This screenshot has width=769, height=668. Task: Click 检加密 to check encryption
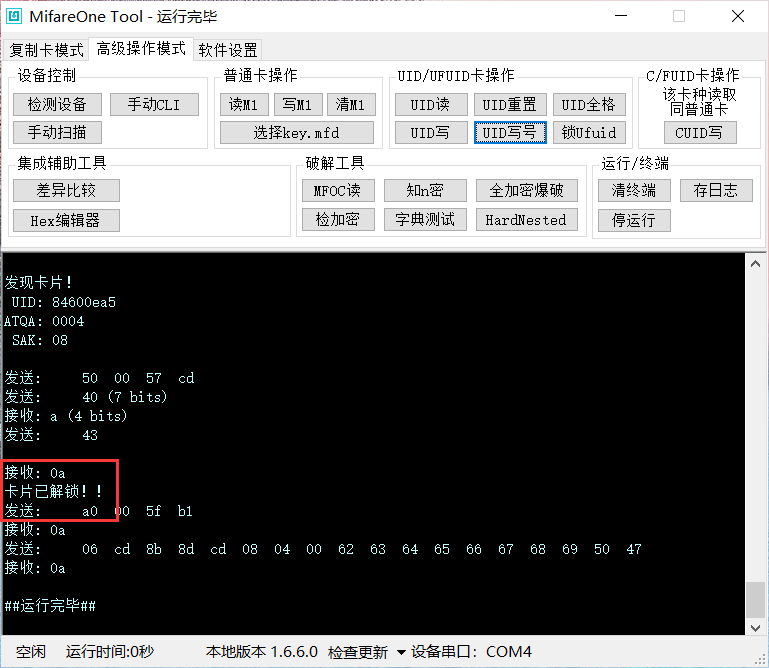pos(338,219)
